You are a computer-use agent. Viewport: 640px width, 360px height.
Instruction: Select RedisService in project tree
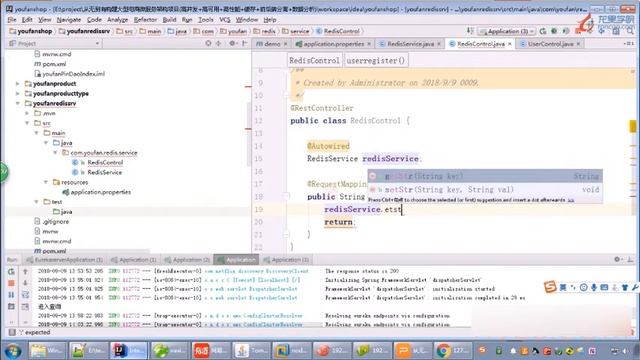[x=104, y=172]
